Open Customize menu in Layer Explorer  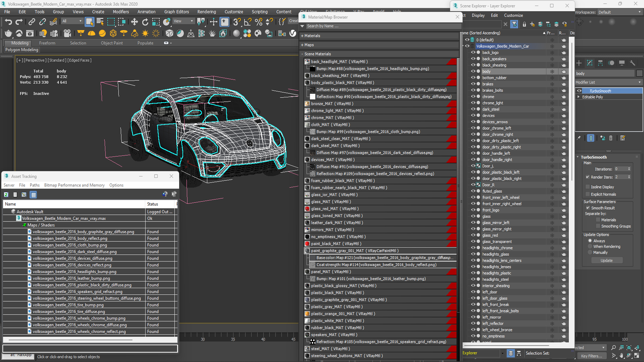point(513,15)
